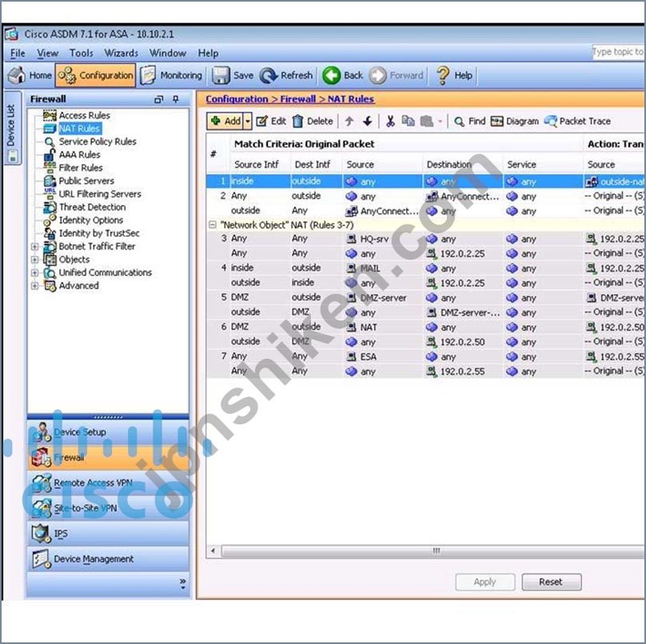Click the help topic search field

point(618,52)
